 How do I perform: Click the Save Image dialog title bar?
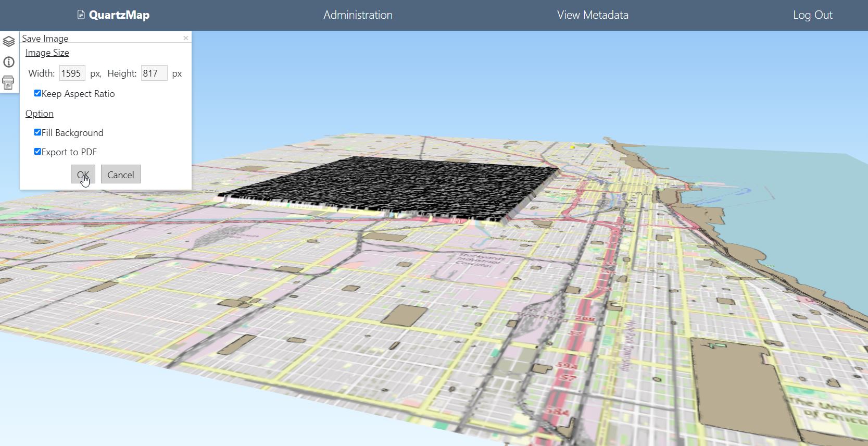click(99, 38)
